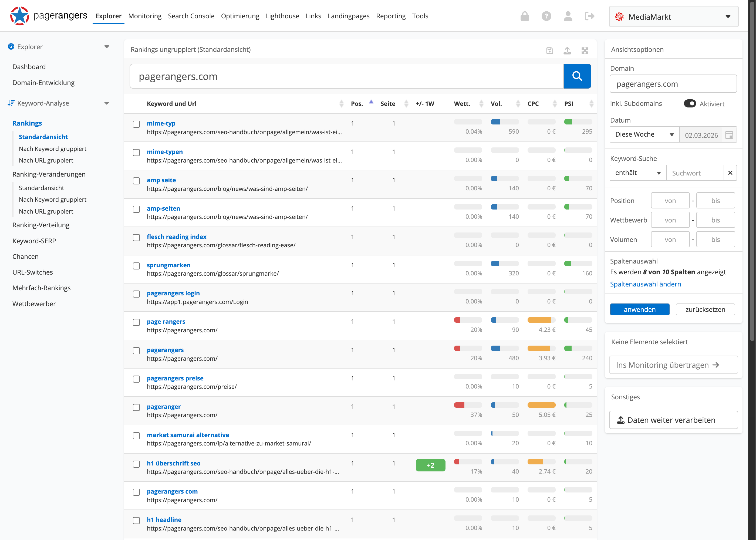Check the flesch reading index checkbox

(x=136, y=237)
